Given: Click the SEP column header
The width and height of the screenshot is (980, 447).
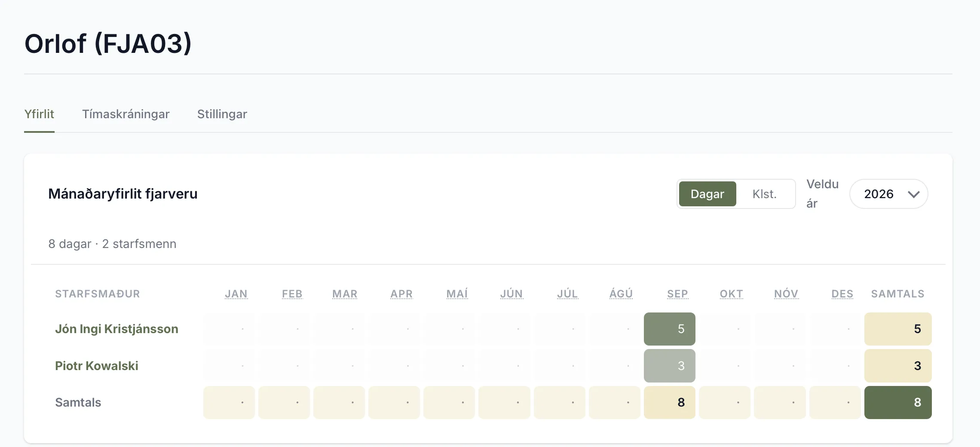Looking at the screenshot, I should tap(677, 294).
